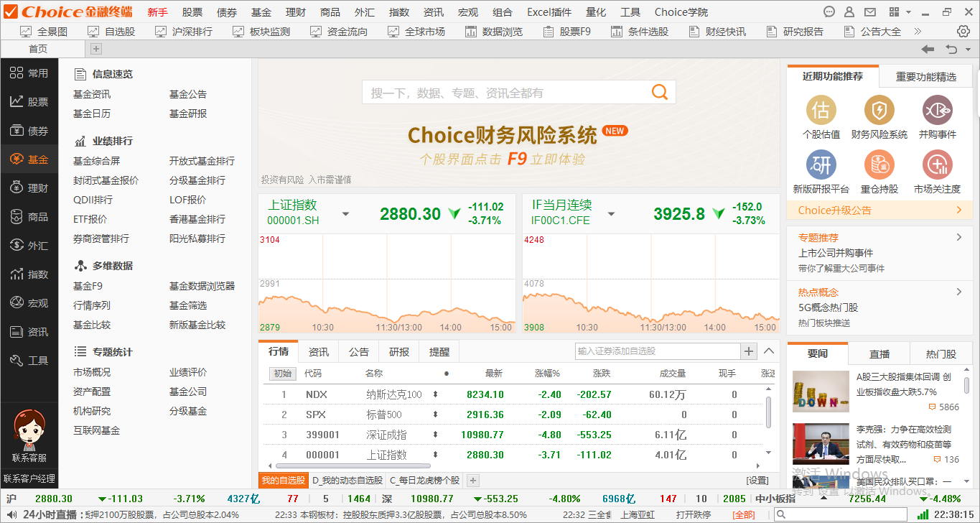980x523 pixels.
Task: Expand the 热点概念 section arrow
Action: [958, 292]
